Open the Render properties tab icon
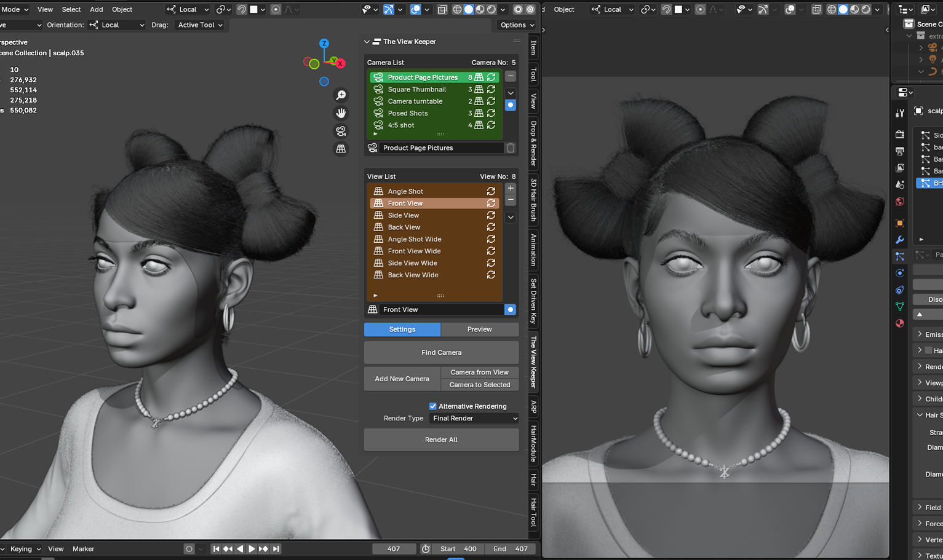This screenshot has width=943, height=560. 900,134
